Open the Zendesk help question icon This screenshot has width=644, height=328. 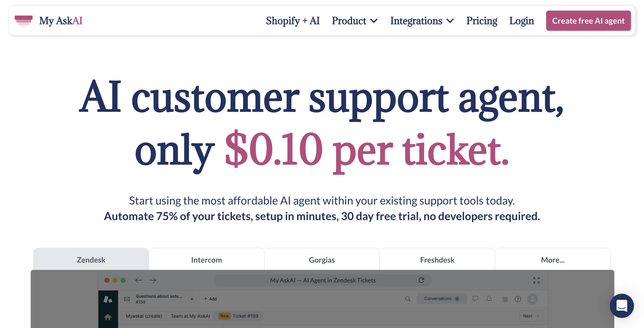click(518, 299)
